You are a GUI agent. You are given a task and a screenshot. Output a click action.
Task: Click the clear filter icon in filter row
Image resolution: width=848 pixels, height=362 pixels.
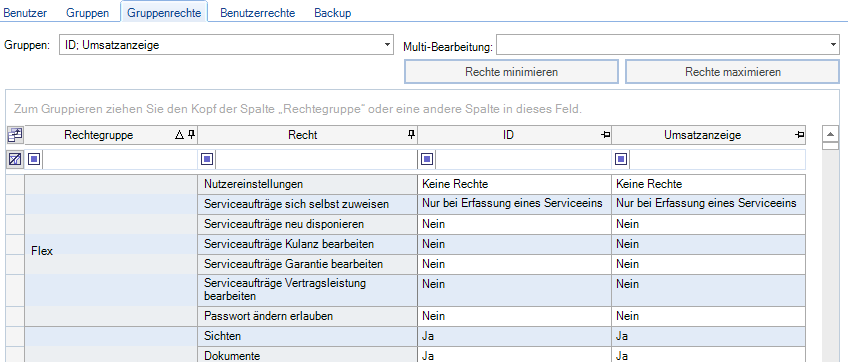[x=15, y=159]
